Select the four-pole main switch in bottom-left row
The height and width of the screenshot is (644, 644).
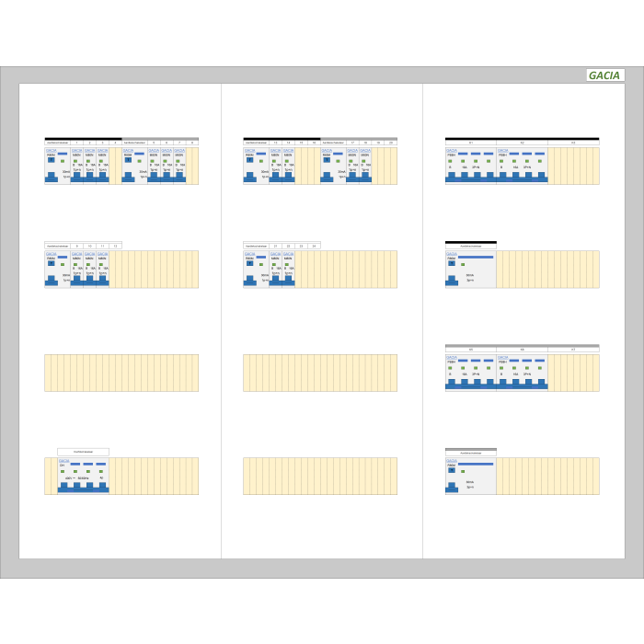(83, 477)
